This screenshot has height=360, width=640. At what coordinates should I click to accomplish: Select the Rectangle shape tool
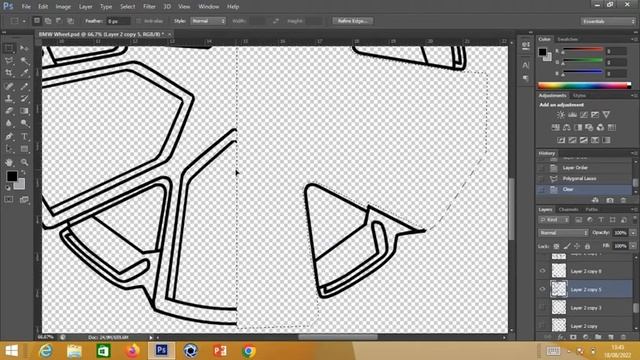24,149
